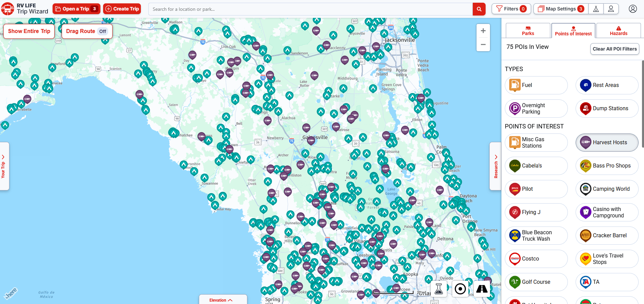This screenshot has height=304, width=644.
Task: Click the map zoom out minus button
Action: click(483, 44)
